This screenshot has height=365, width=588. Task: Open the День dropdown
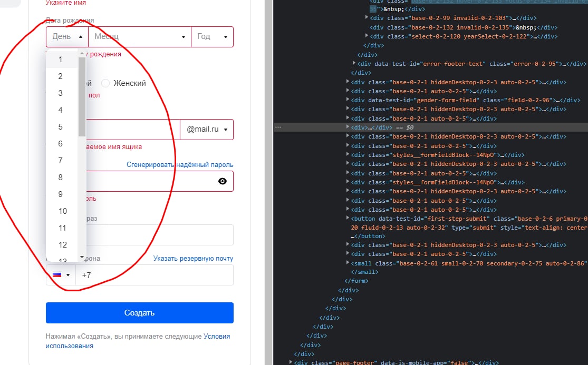(x=67, y=37)
